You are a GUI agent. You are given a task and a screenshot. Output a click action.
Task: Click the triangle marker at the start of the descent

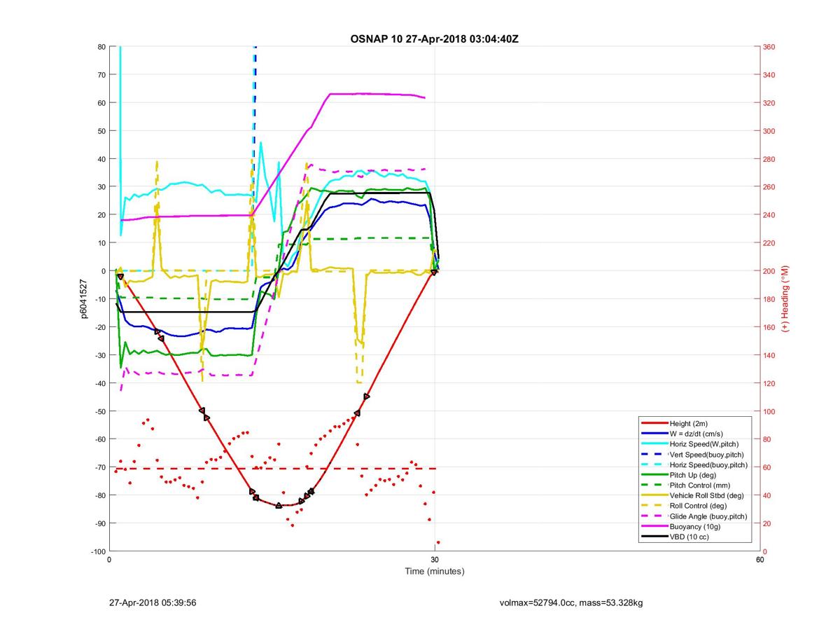pyautogui.click(x=121, y=277)
